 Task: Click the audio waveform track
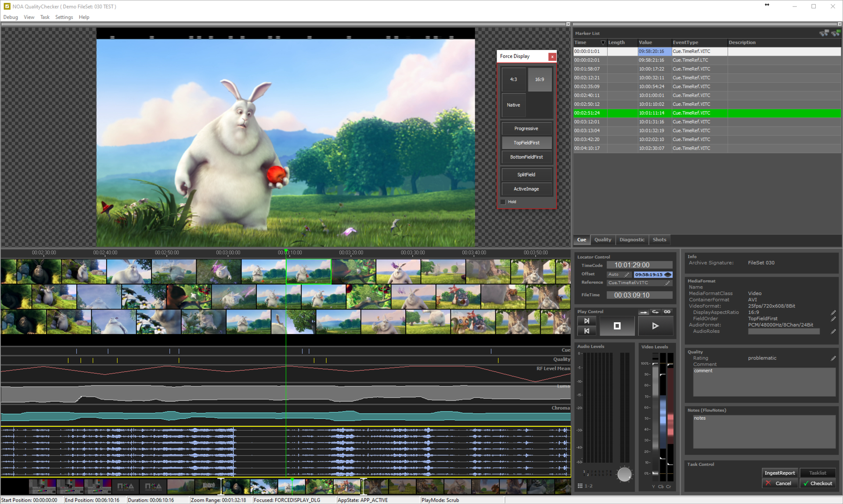pos(285,451)
